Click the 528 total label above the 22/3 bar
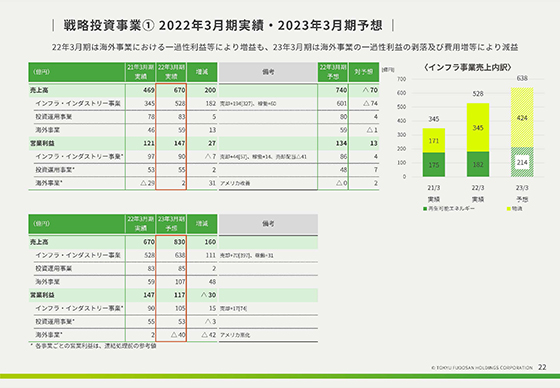 478,94
